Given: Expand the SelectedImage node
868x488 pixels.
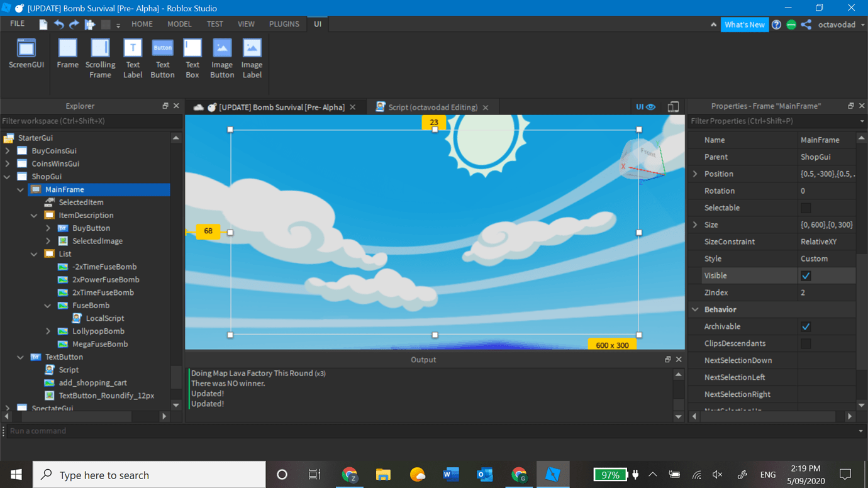Looking at the screenshot, I should click(48, 241).
